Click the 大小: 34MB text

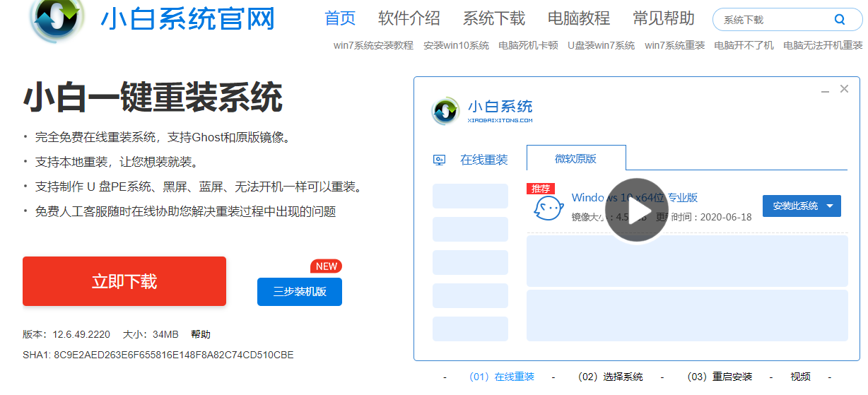[x=151, y=334]
